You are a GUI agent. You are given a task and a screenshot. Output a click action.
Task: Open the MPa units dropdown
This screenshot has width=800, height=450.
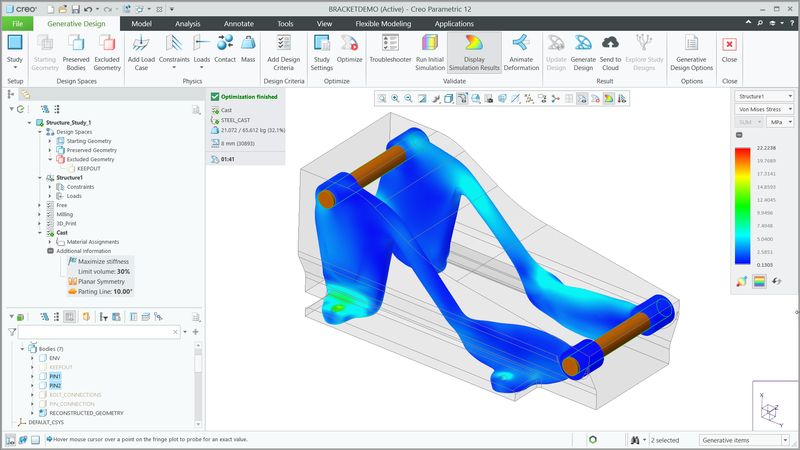[x=777, y=121]
